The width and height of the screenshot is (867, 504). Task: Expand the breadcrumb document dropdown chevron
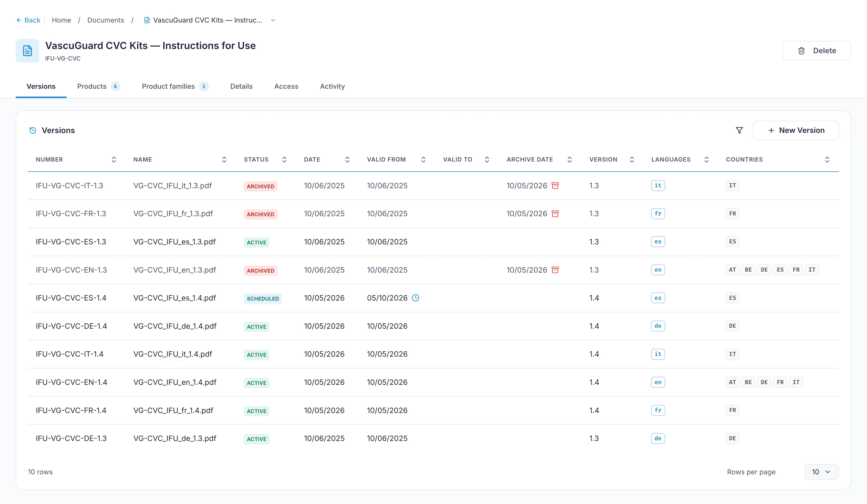point(273,20)
